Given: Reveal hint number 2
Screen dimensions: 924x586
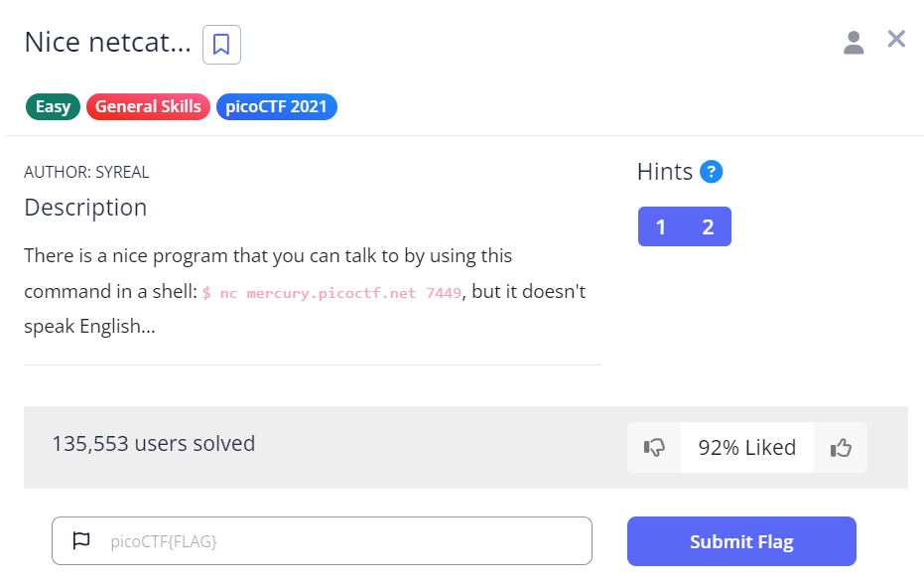Looking at the screenshot, I should click(x=708, y=226).
